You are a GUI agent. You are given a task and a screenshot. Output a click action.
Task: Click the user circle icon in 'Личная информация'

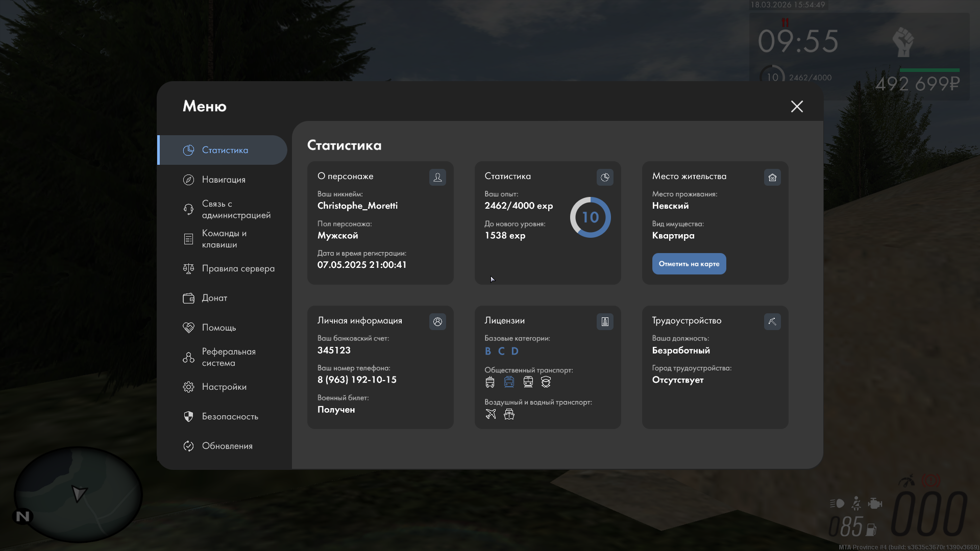(437, 321)
